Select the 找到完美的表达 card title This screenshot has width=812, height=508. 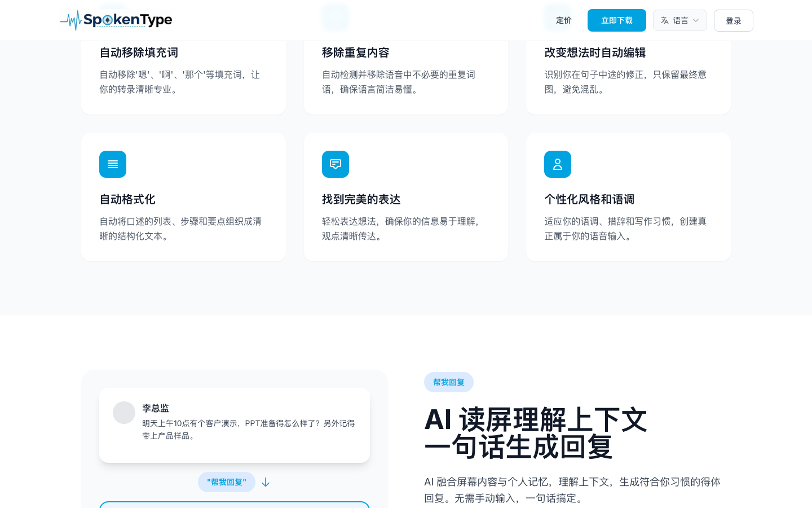click(x=361, y=199)
